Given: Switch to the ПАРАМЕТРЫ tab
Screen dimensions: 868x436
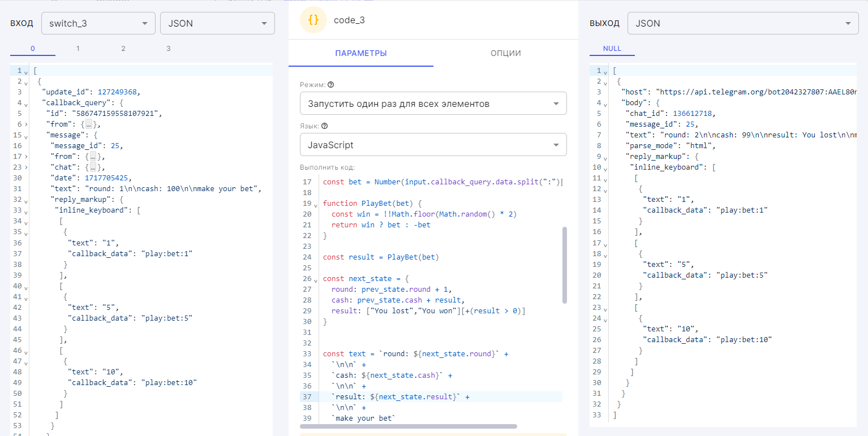Looking at the screenshot, I should [361, 53].
